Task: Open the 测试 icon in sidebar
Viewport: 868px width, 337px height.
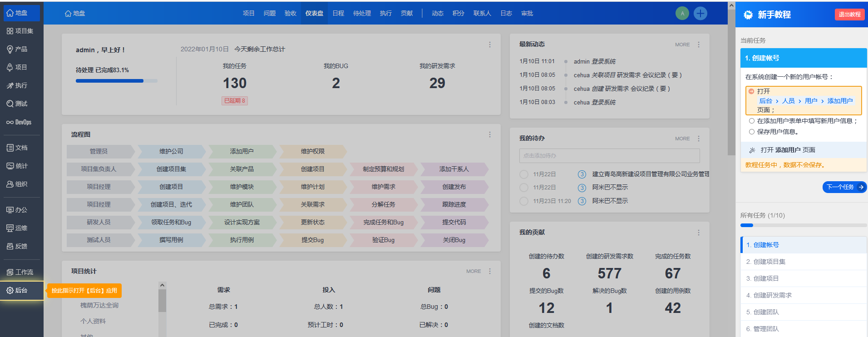Action: 10,104
